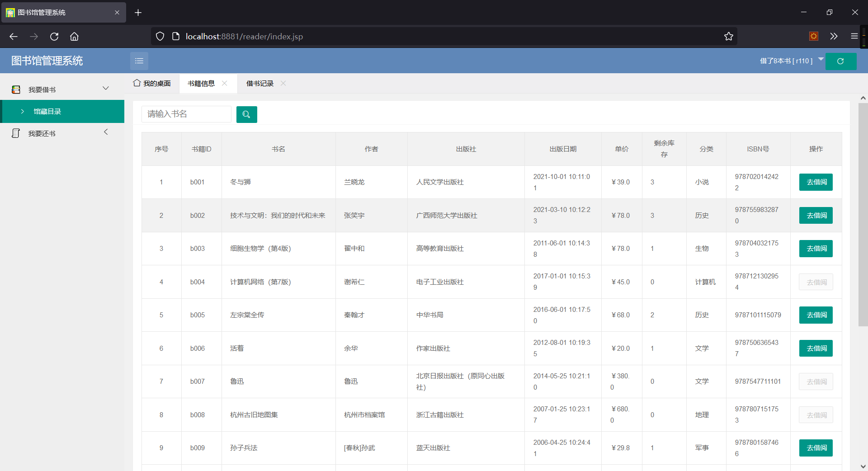Click disabled 去借阅 for 杭州古旧地图集

pyautogui.click(x=816, y=415)
